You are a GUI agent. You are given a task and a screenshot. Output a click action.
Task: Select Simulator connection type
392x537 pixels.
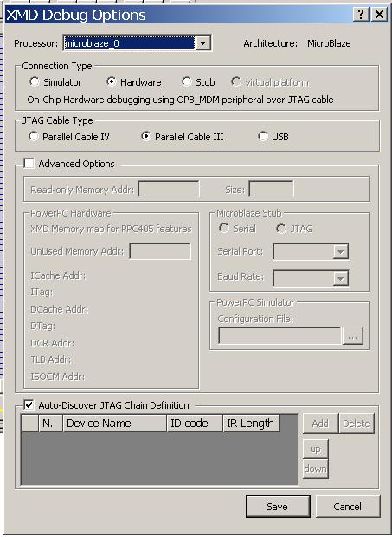35,82
